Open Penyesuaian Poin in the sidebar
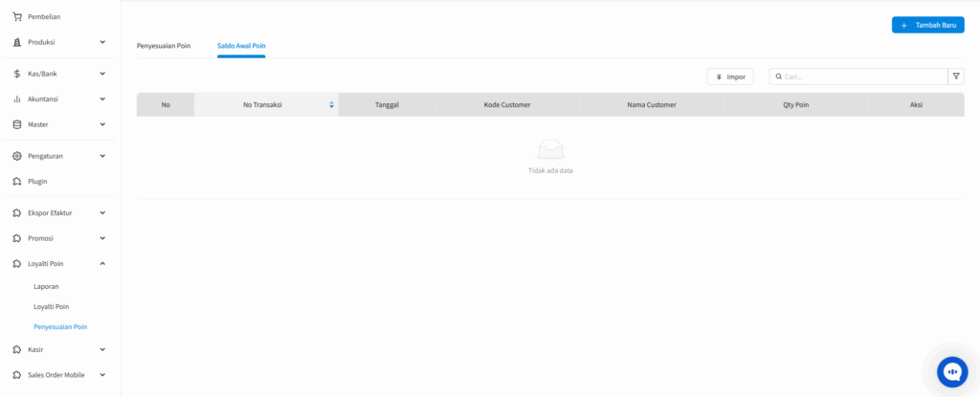Screen dimensions: 980x397 coord(60,327)
